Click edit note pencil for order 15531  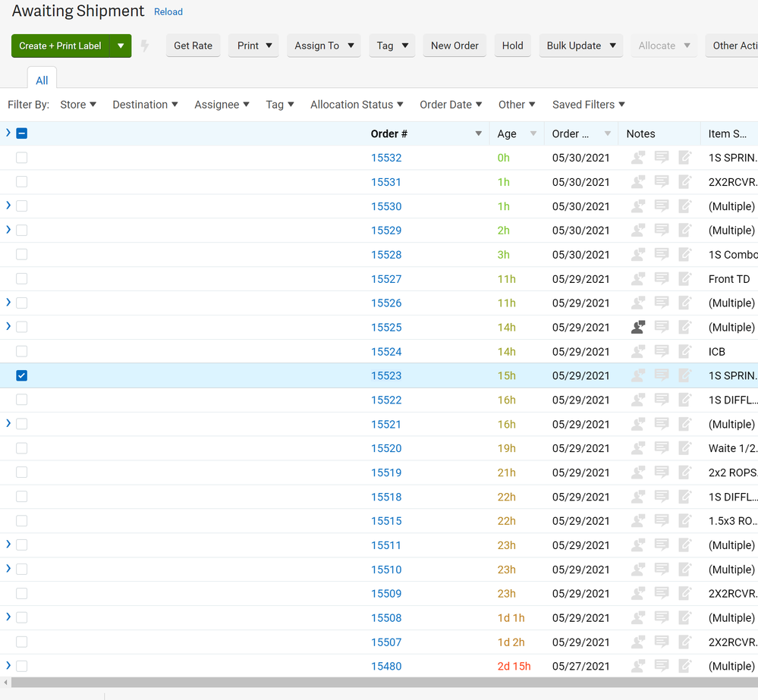coord(685,182)
